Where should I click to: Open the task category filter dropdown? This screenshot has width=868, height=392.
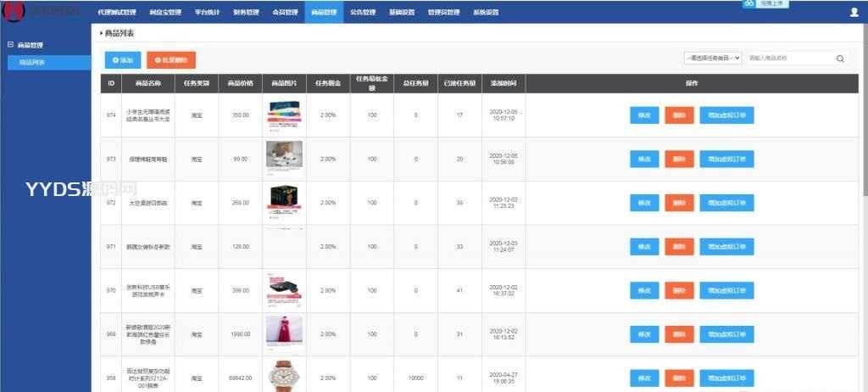pos(712,58)
